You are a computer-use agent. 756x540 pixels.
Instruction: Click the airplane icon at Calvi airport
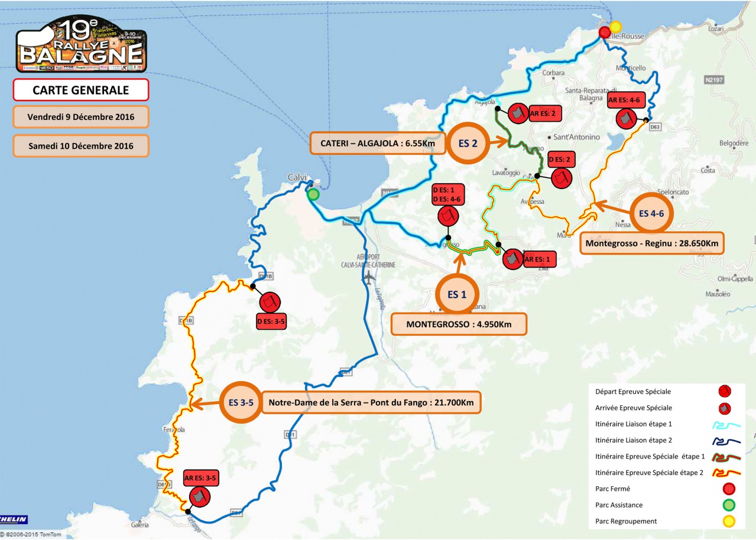click(x=370, y=276)
